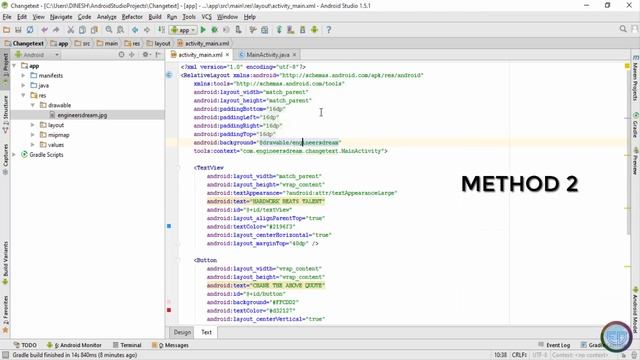Screen dimensions: 640x360
Task: Click the Make Project icon
Action: (162, 30)
